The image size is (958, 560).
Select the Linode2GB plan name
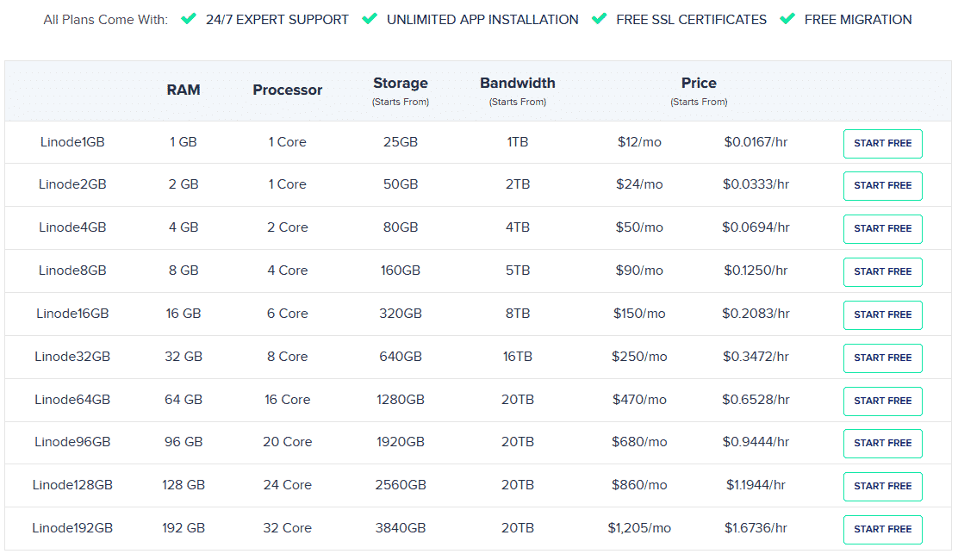pos(72,184)
